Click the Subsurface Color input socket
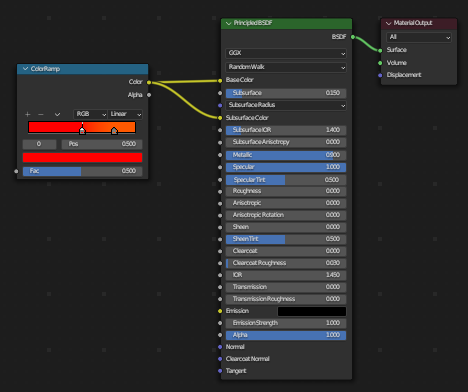The height and width of the screenshot is (392, 468). pos(220,118)
